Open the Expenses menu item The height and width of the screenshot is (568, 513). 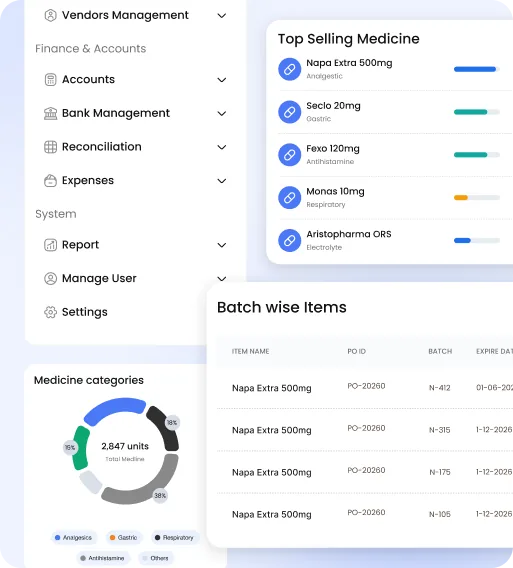[135, 180]
